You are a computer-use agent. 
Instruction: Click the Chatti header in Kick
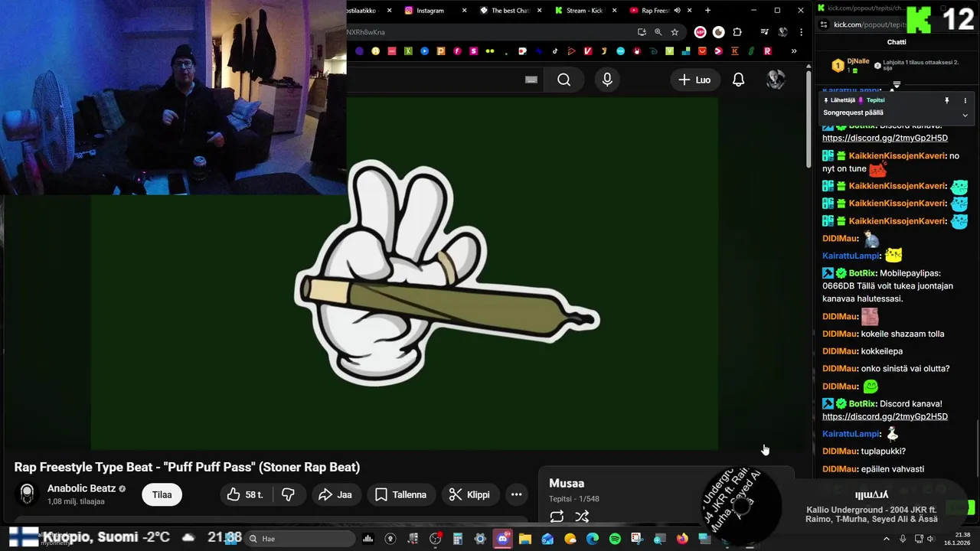[x=897, y=42]
